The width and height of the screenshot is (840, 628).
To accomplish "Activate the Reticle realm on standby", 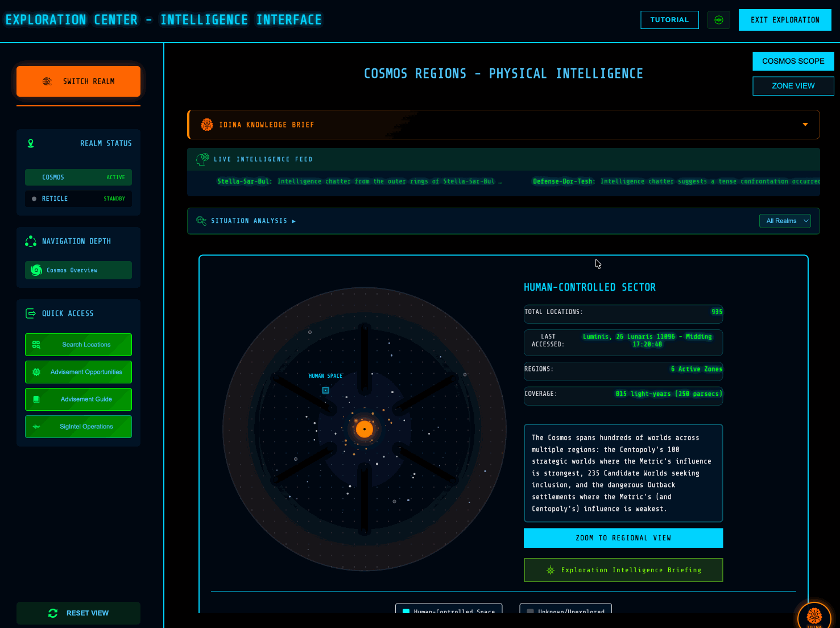I will tap(78, 199).
